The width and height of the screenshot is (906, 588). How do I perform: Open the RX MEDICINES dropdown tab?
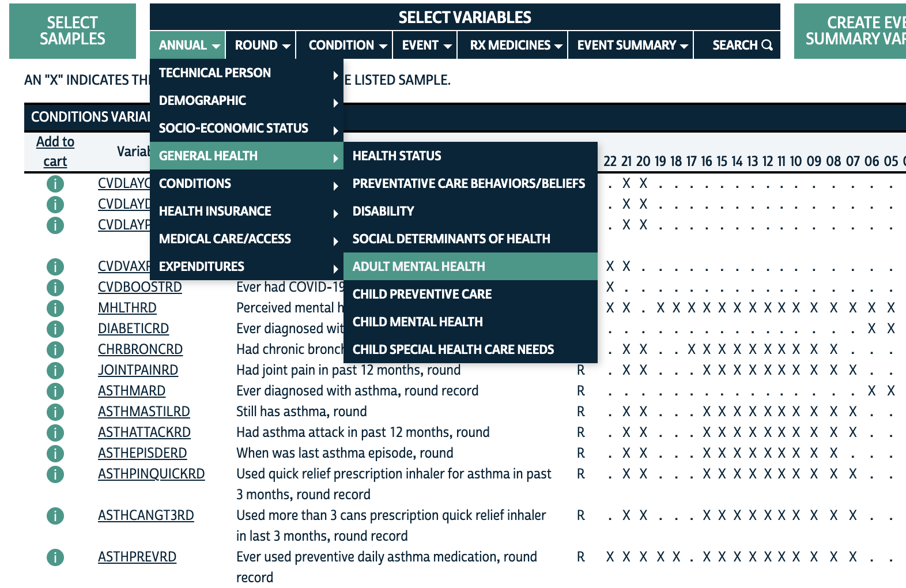[513, 45]
